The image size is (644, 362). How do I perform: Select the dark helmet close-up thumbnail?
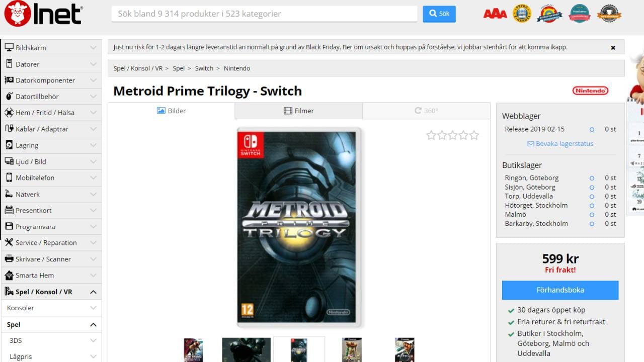[247, 349]
